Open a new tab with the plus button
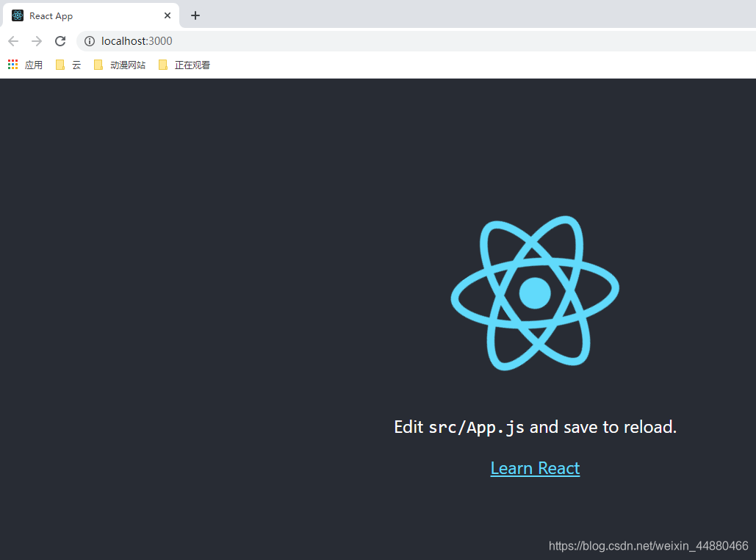 195,15
